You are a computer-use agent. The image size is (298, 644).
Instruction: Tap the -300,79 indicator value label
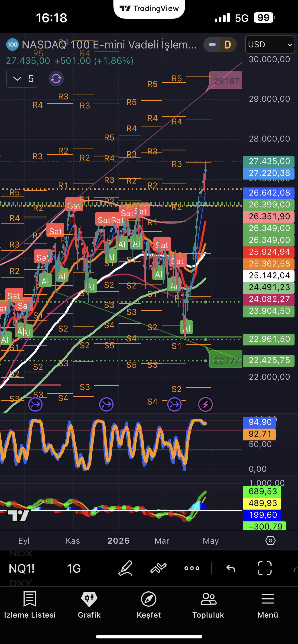tap(265, 526)
